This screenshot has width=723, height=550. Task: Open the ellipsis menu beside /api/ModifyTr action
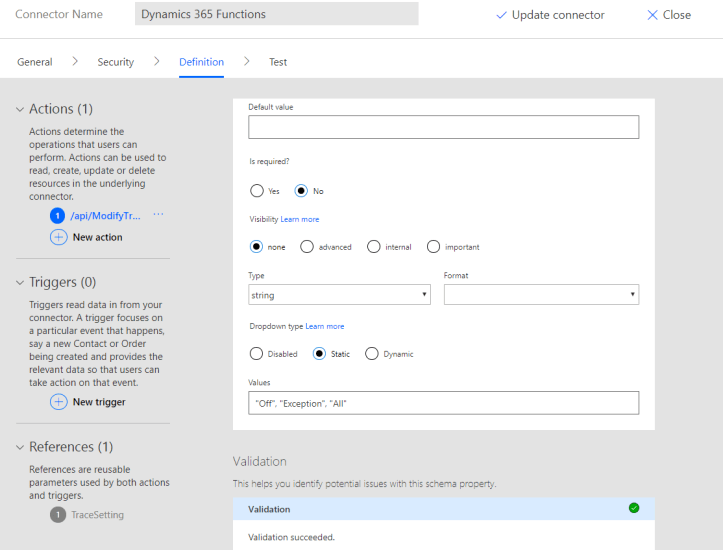[x=158, y=215]
